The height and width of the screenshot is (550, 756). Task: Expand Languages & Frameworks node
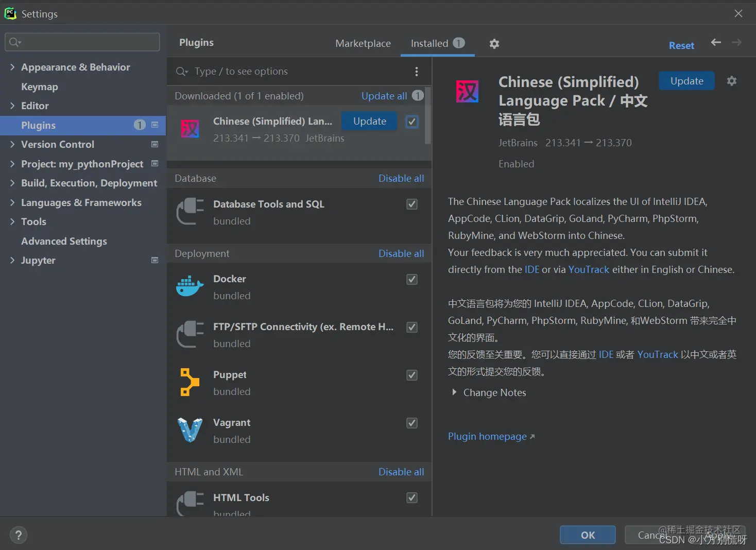click(12, 202)
